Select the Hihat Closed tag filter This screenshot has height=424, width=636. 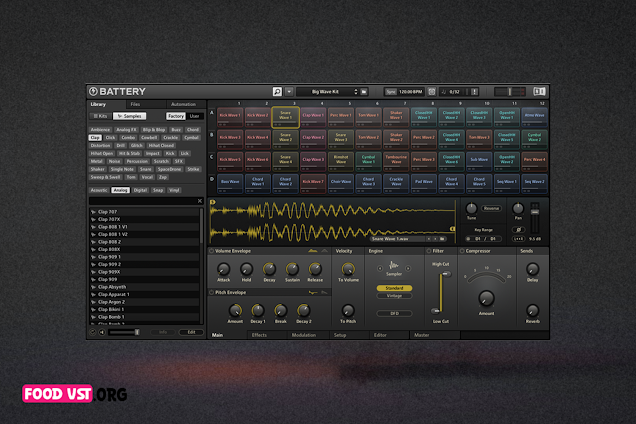coord(161,146)
